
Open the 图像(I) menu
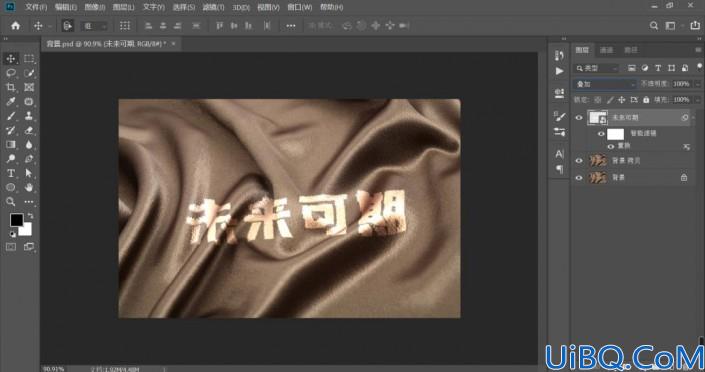[x=94, y=7]
